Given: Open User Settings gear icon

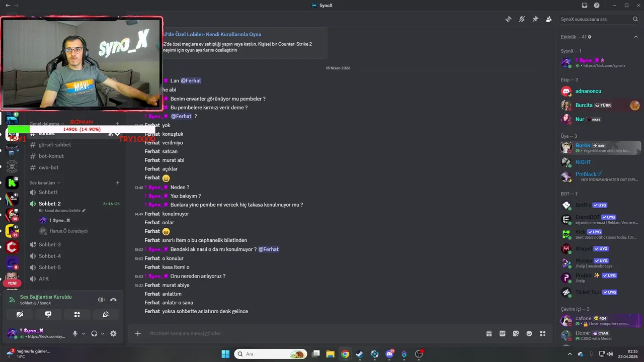Looking at the screenshot, I should pos(113,333).
